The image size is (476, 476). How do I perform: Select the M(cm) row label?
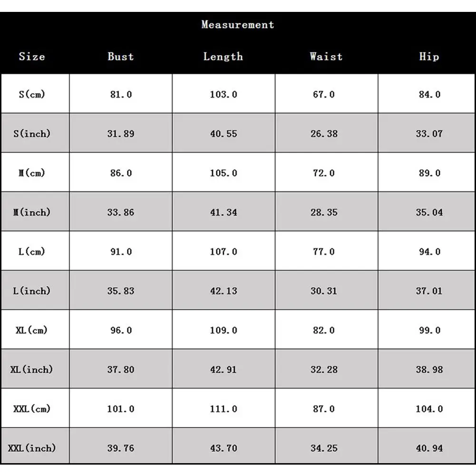[x=32, y=173]
